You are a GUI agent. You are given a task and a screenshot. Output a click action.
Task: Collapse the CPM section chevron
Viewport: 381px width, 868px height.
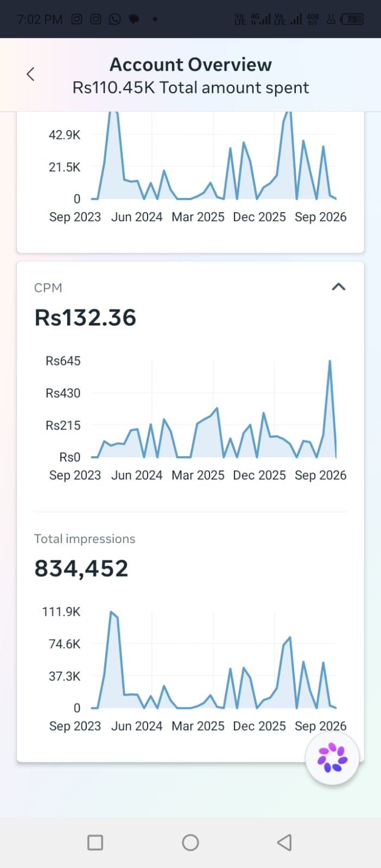(339, 287)
